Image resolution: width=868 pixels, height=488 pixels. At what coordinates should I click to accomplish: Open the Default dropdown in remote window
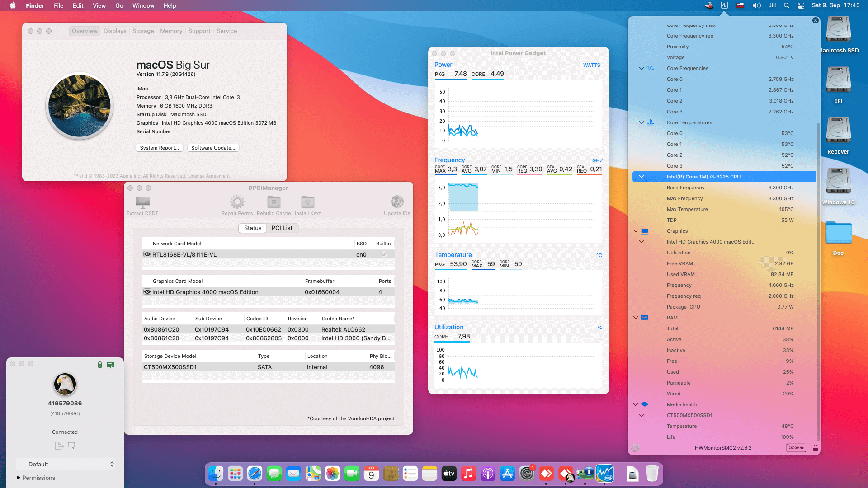[x=66, y=464]
